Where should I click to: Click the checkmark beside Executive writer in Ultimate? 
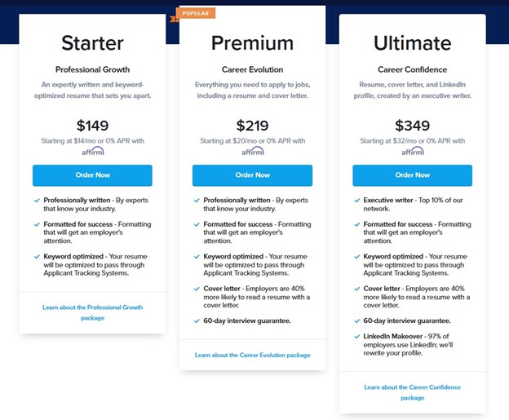coord(356,201)
